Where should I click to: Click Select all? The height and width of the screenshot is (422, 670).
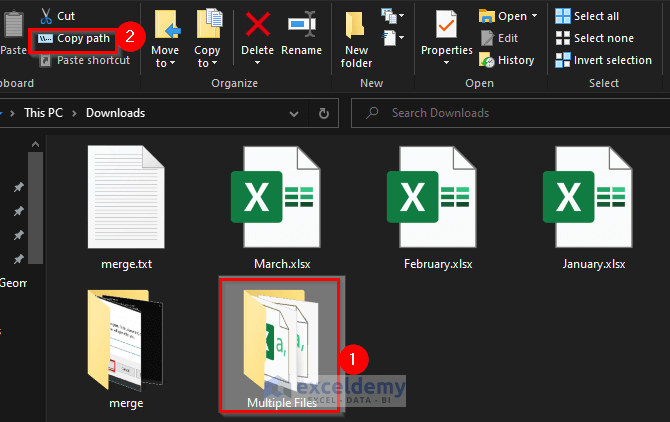(587, 16)
